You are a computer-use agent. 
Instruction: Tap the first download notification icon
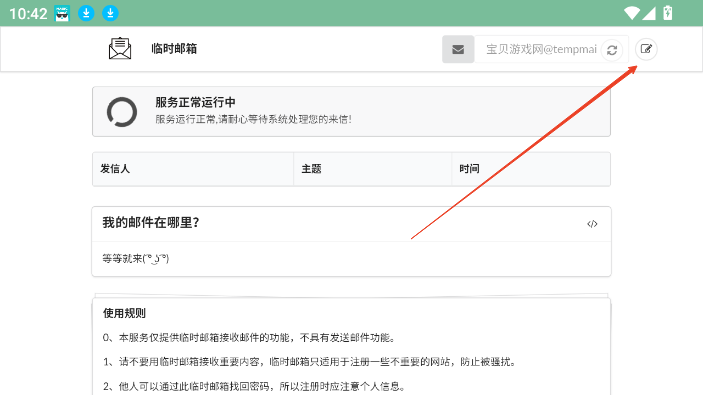[86, 13]
